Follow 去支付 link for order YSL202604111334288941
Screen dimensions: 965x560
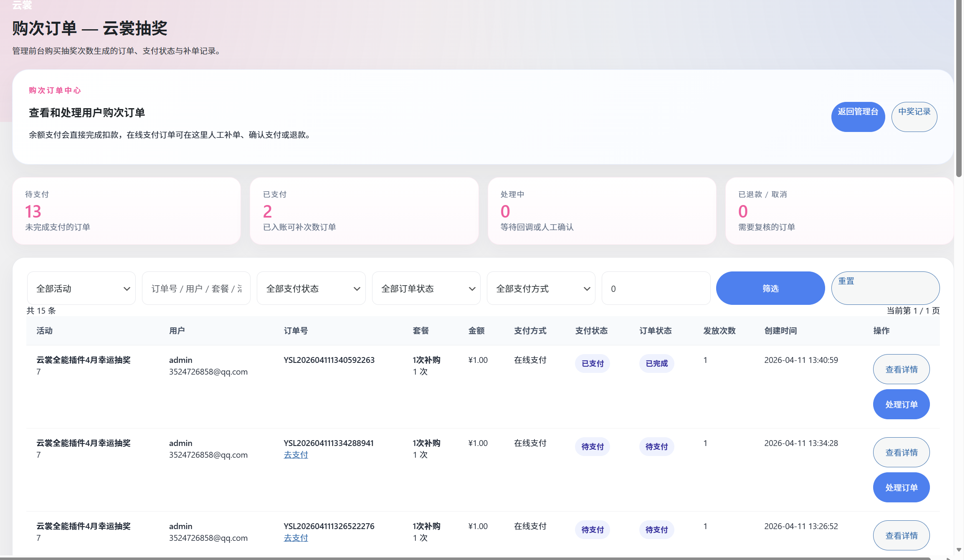coord(296,455)
